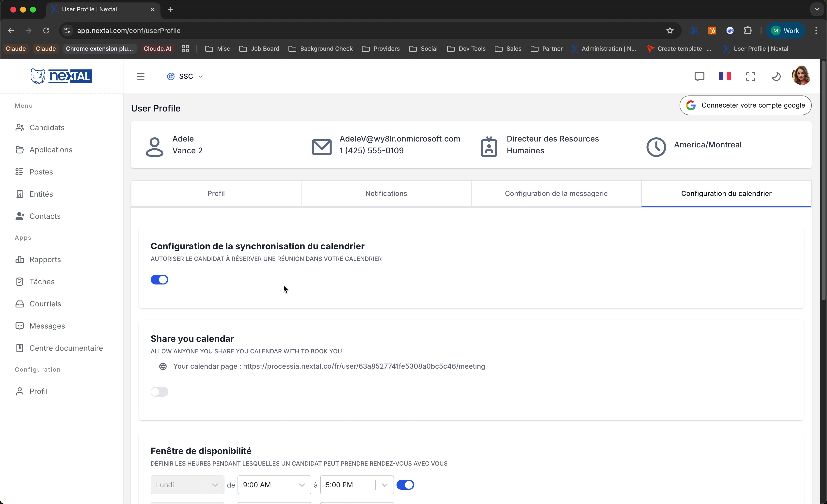Screen dimensions: 827x504
Task: Open Postes from the sidebar
Action: tap(41, 172)
